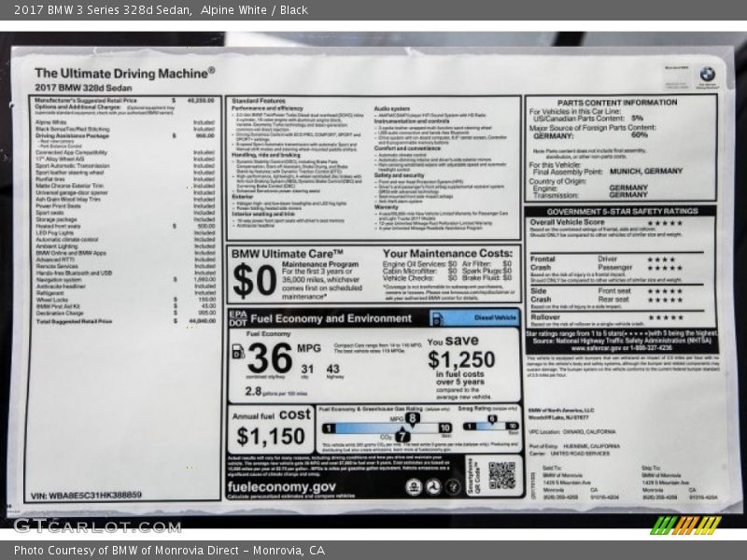
Task: Click the Ultimate Driving Machine heading
Action: click(x=124, y=72)
